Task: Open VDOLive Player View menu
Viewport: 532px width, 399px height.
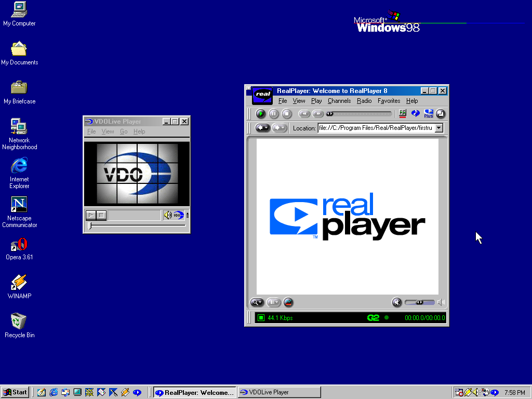Action: coord(108,131)
